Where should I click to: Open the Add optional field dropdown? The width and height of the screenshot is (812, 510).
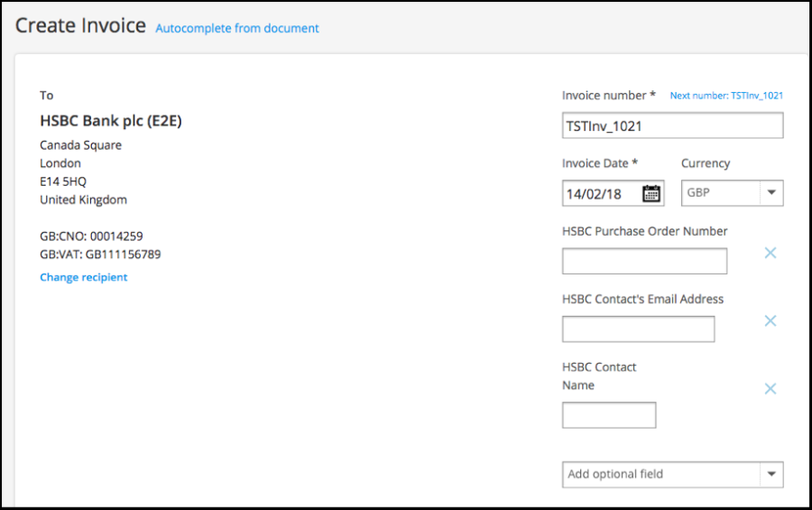pos(673,474)
